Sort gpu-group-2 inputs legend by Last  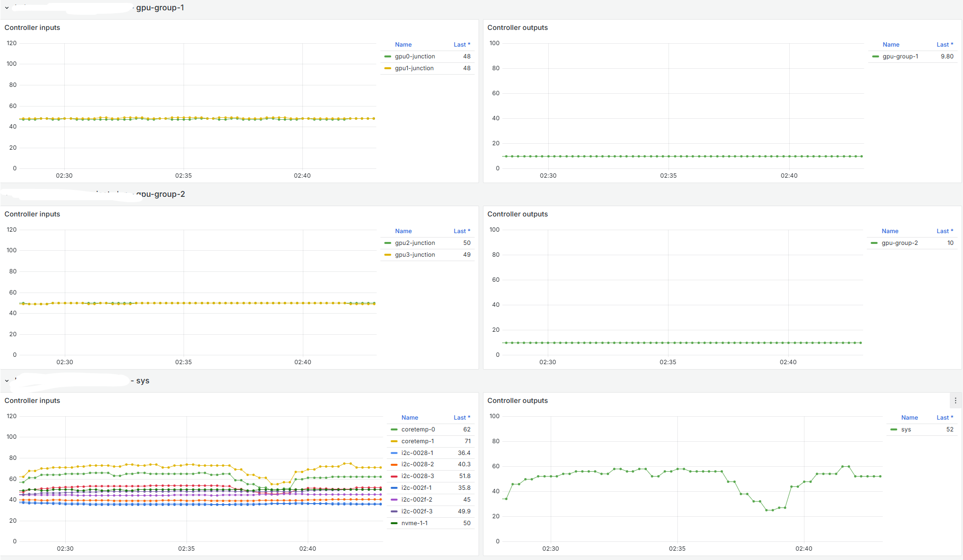point(462,231)
